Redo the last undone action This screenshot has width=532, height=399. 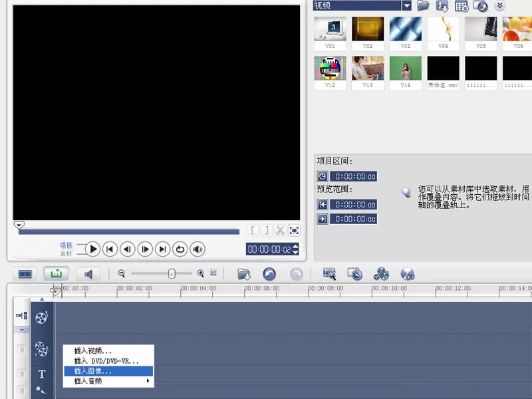tap(296, 274)
